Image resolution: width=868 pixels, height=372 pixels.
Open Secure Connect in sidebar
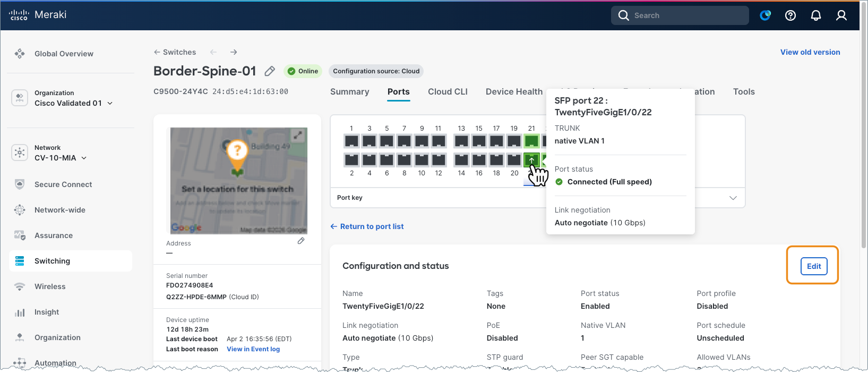click(x=63, y=184)
